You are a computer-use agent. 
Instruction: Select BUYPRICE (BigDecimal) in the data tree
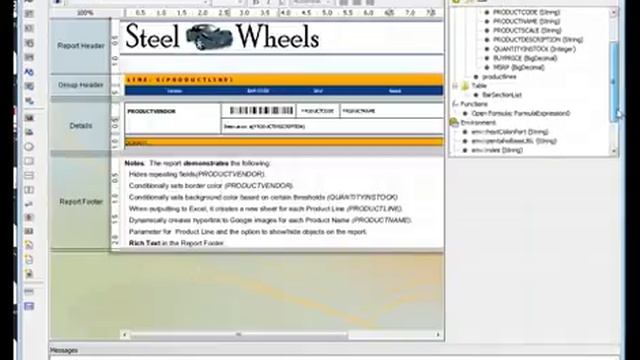click(525, 58)
